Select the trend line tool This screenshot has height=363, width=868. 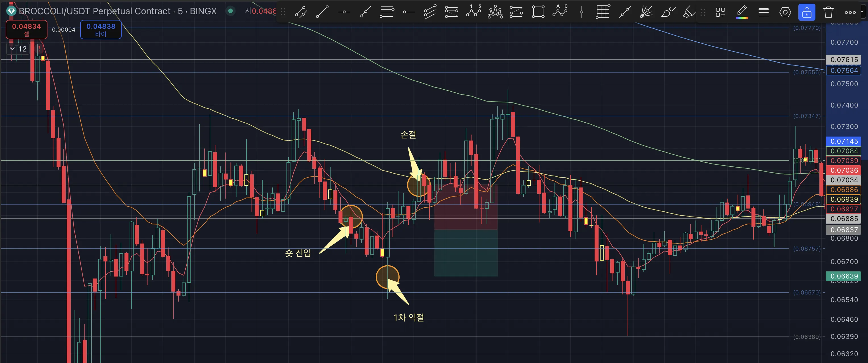(322, 12)
